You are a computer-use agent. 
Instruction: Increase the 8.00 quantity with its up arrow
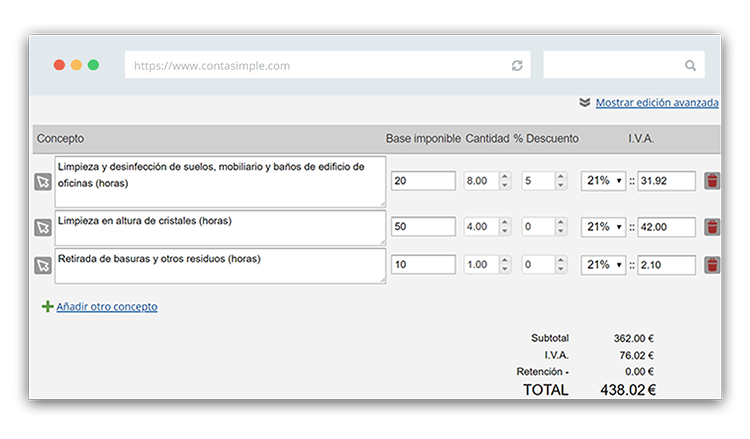505,176
